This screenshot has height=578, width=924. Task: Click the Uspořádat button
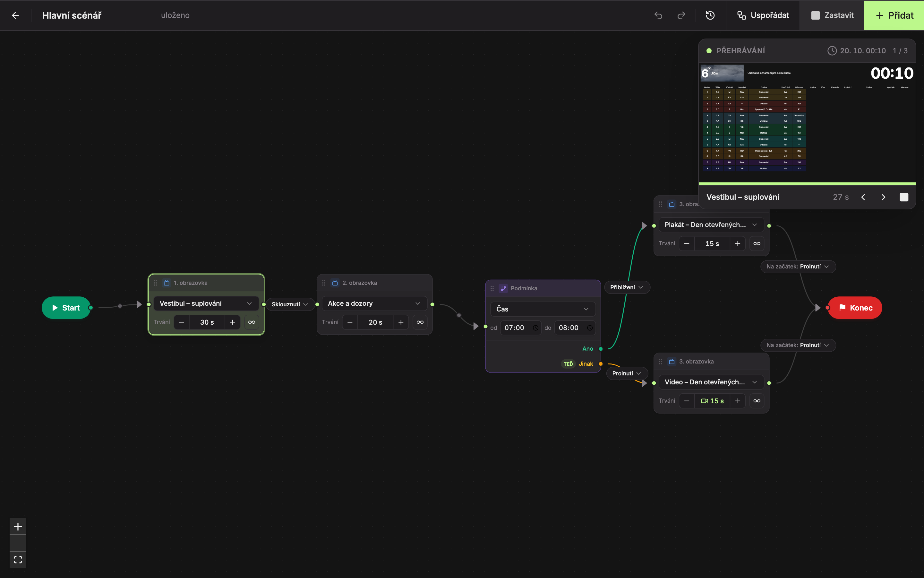[x=763, y=15]
